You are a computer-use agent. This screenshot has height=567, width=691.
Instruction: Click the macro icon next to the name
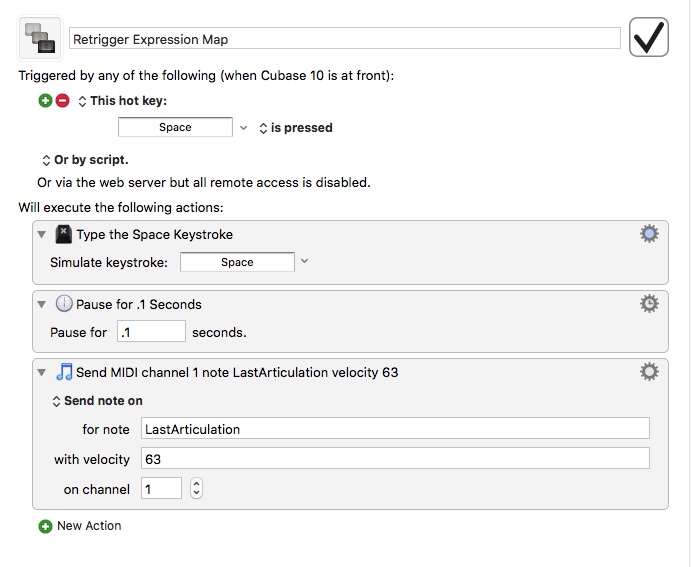tap(40, 39)
